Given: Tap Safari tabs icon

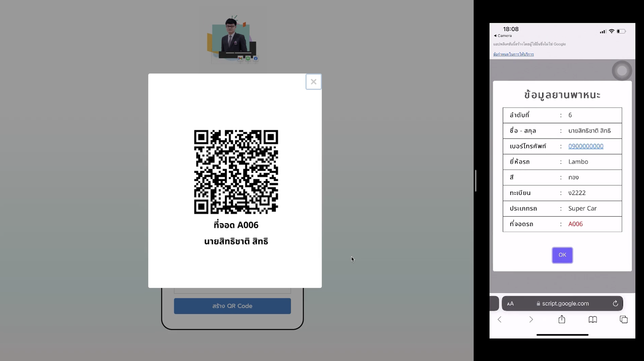Looking at the screenshot, I should coord(623,320).
